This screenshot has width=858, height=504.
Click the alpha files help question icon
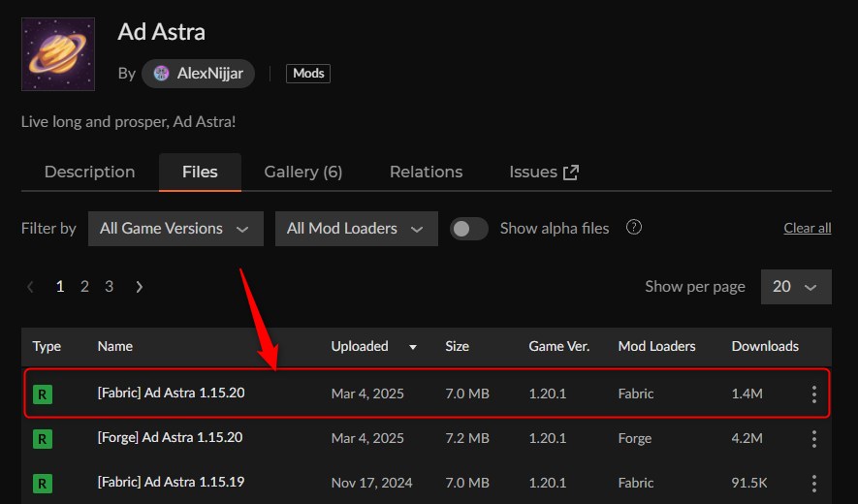tap(634, 227)
